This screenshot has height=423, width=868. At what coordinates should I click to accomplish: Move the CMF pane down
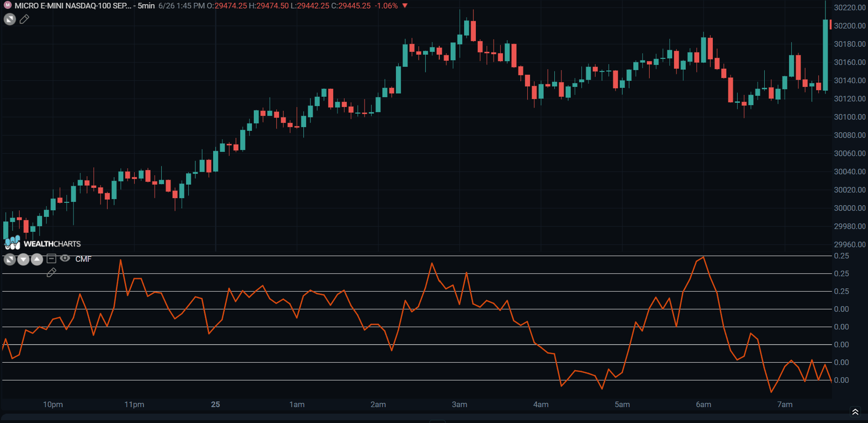click(23, 259)
